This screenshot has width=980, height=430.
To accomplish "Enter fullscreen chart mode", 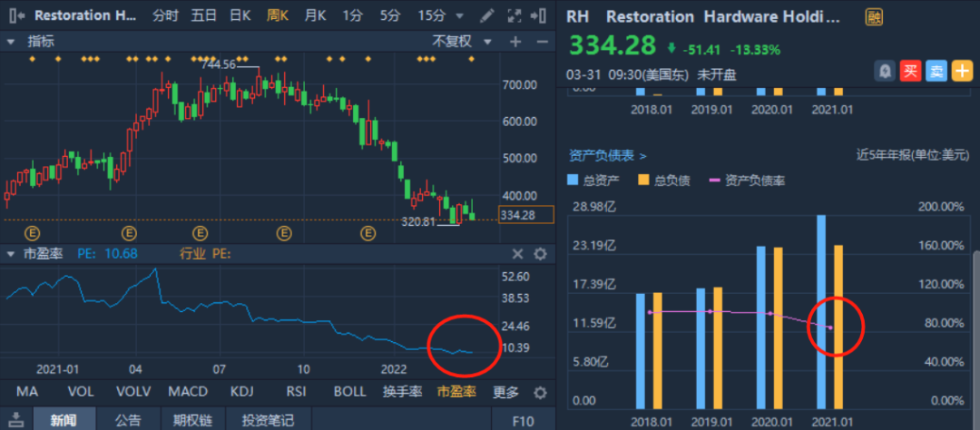I will 514,15.
